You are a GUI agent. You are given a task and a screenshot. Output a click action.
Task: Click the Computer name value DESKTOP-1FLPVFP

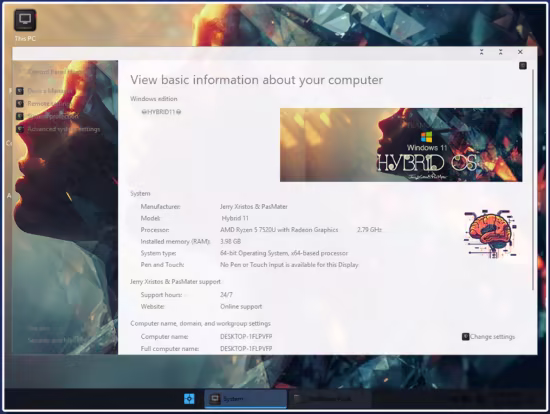[246, 336]
